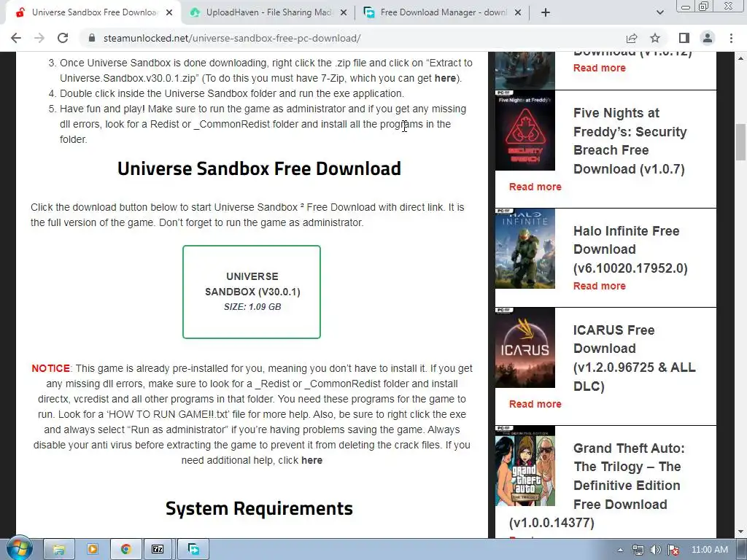Viewport: 747px width, 560px height.
Task: Click the volume speaker tray icon
Action: click(656, 550)
